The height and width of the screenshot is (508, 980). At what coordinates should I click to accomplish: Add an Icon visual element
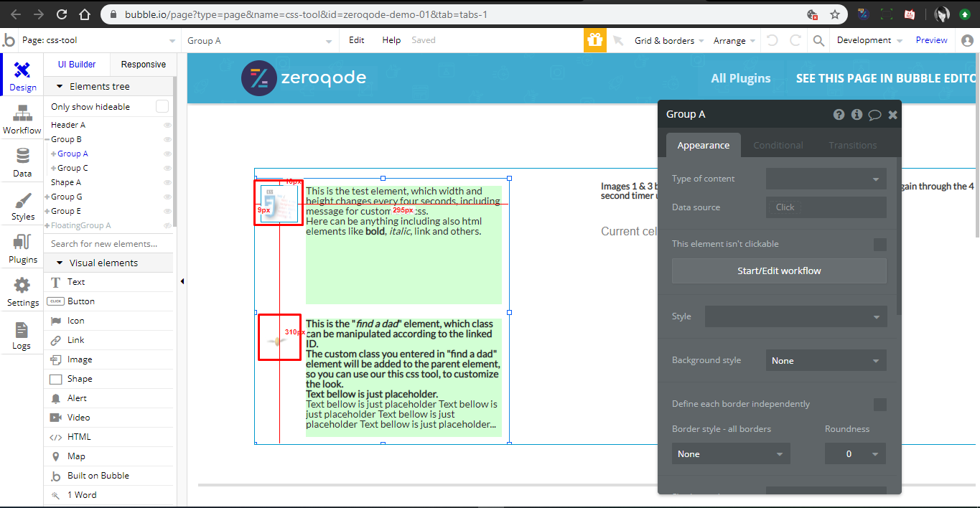click(x=110, y=321)
